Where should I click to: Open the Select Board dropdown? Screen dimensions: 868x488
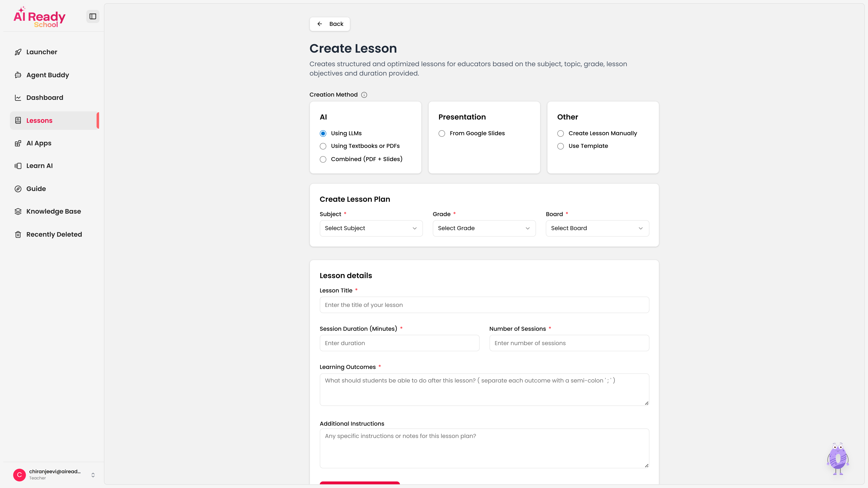click(x=597, y=228)
